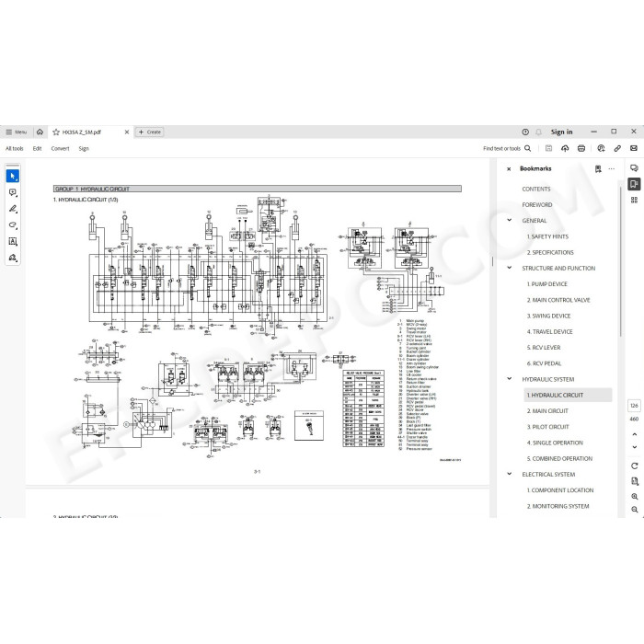Screen dimensions: 644x644
Task: Click Sign in
Action: pyautogui.click(x=561, y=132)
